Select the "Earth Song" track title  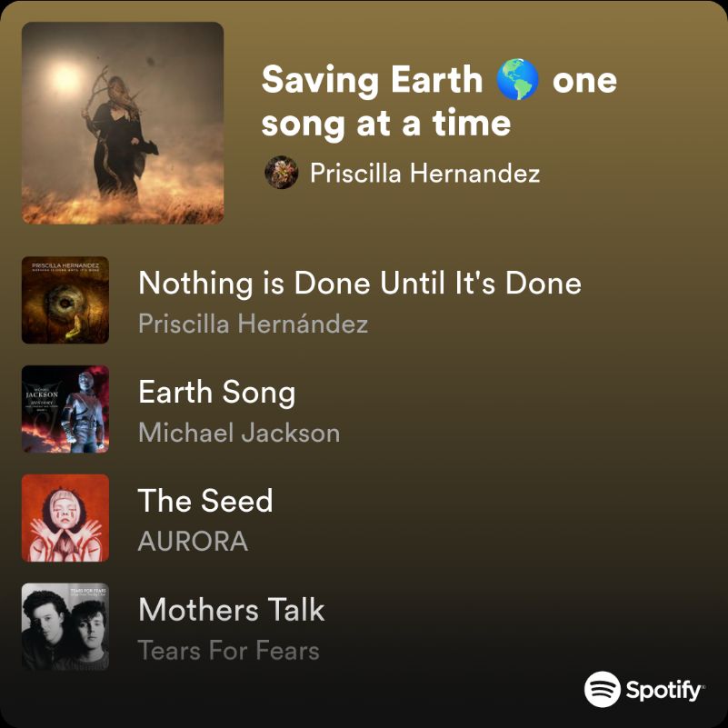point(216,393)
